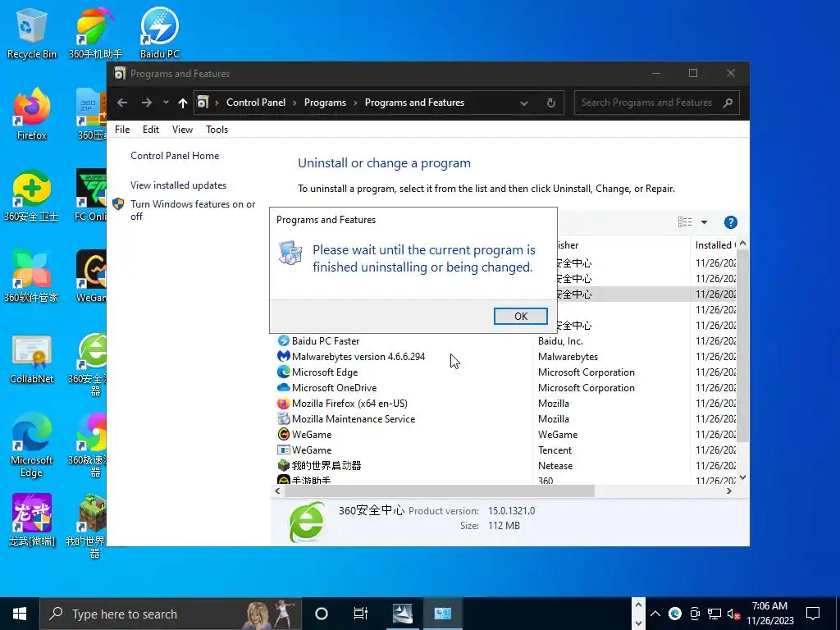Open volume control in system tray
Image resolution: width=840 pixels, height=630 pixels.
point(733,614)
